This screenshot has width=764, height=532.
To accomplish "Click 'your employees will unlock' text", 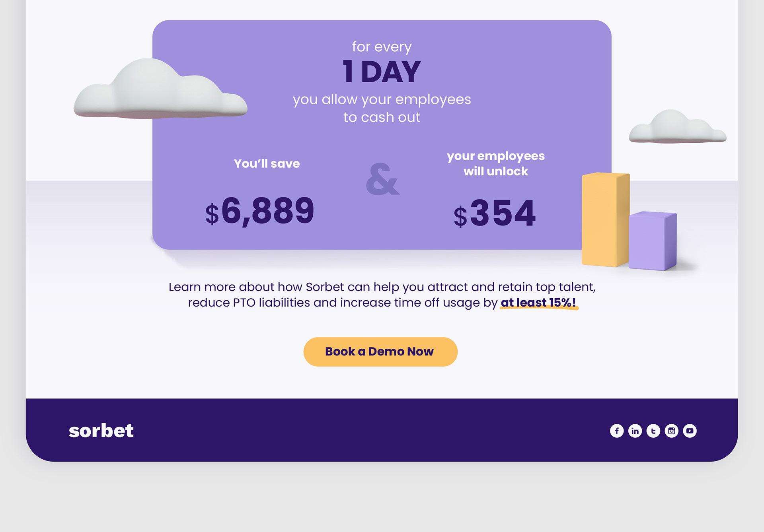I will point(496,163).
